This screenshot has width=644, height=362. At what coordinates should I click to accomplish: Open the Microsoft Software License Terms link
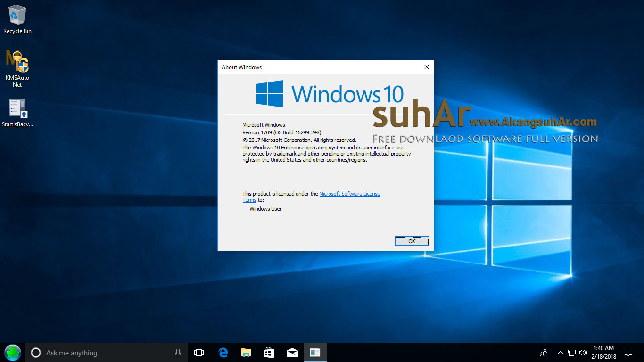pyautogui.click(x=311, y=197)
